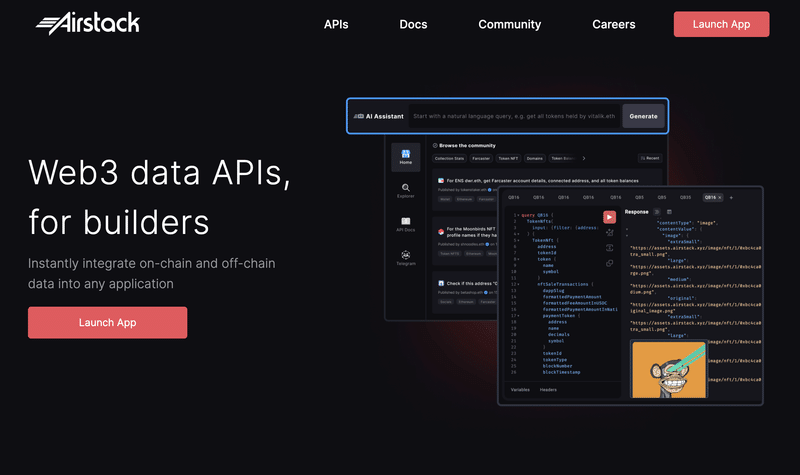Image resolution: width=800 pixels, height=475 pixels.
Task: Select the Farcaster filter chip
Action: [x=481, y=158]
